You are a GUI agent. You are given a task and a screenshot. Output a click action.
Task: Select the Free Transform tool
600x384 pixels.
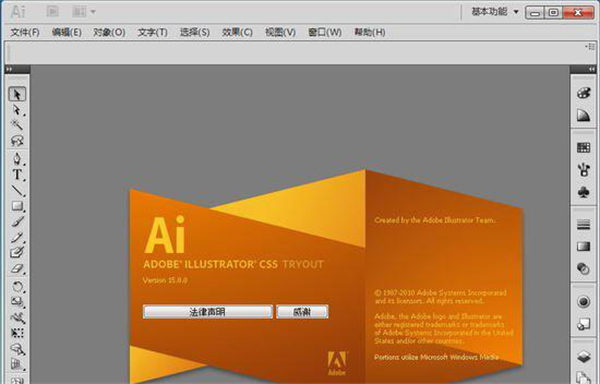17,333
